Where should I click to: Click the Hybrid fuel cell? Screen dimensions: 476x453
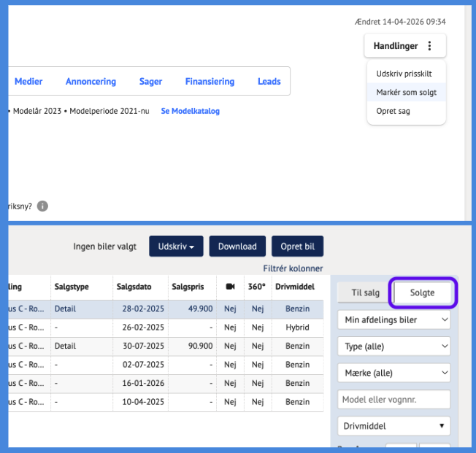(298, 328)
